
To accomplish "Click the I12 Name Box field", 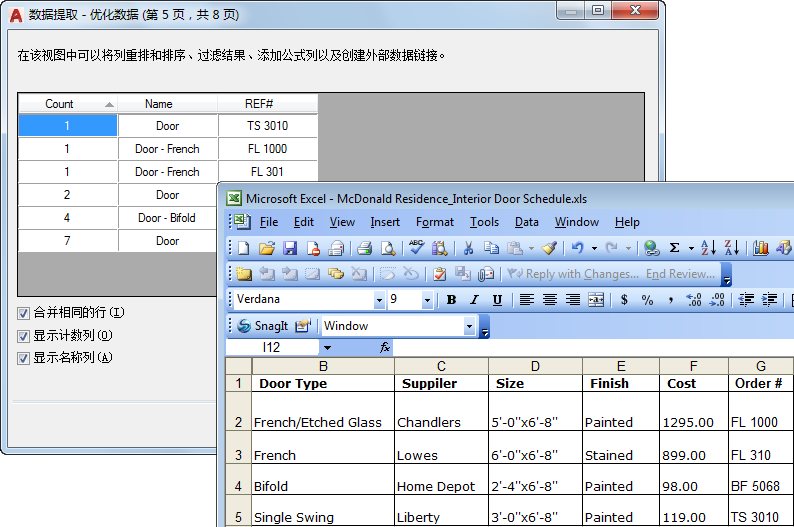I will pos(272,348).
